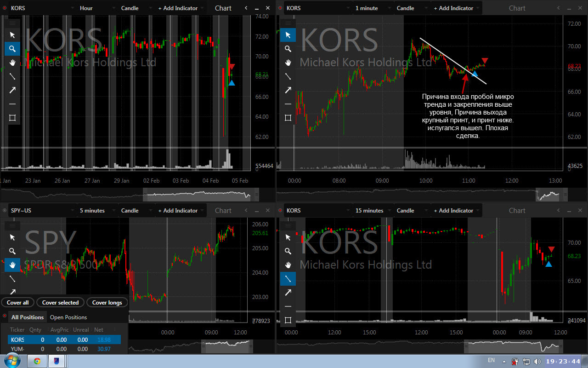
Task: Select line drawing tool in SPY chart
Action: pyautogui.click(x=12, y=279)
